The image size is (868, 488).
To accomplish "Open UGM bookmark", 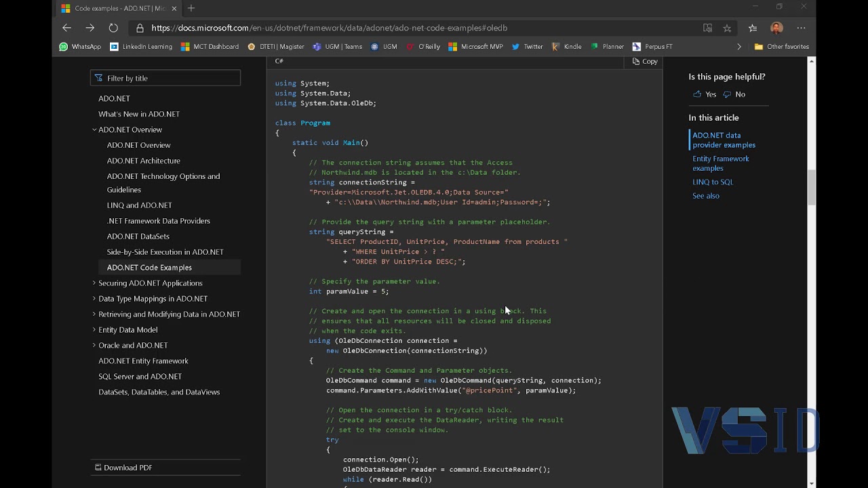I will click(x=384, y=47).
